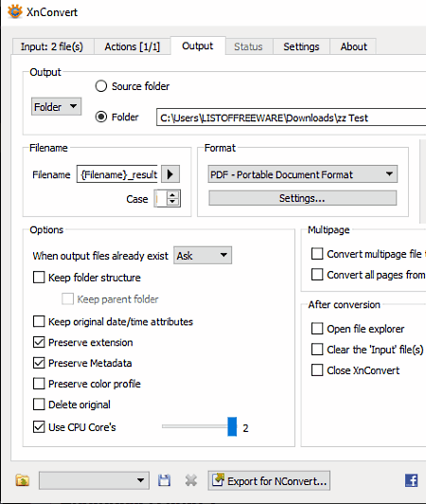Image resolution: width=426 pixels, height=504 pixels.
Task: Check Clear the 'Input' file(s)
Action: click(317, 349)
